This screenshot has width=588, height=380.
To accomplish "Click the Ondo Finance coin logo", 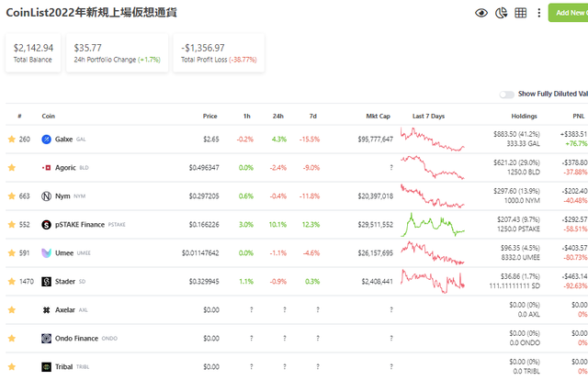I will click(x=46, y=339).
